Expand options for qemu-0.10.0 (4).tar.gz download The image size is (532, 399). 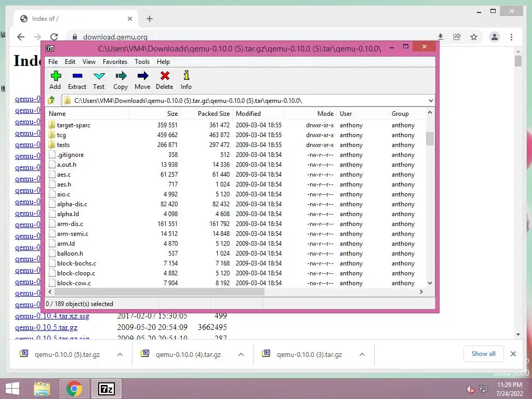[x=241, y=354]
